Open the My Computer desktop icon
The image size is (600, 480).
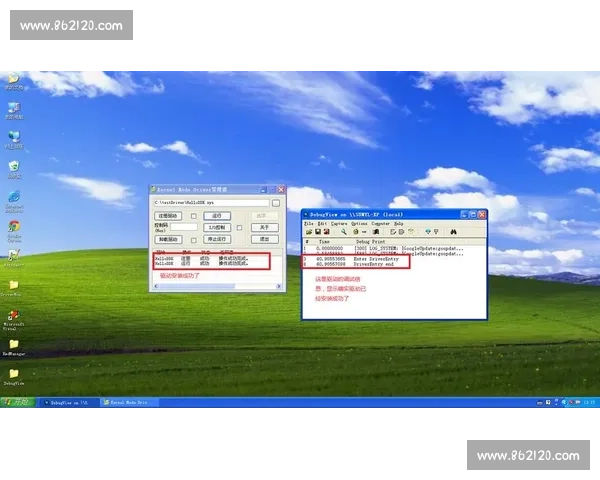[x=14, y=111]
